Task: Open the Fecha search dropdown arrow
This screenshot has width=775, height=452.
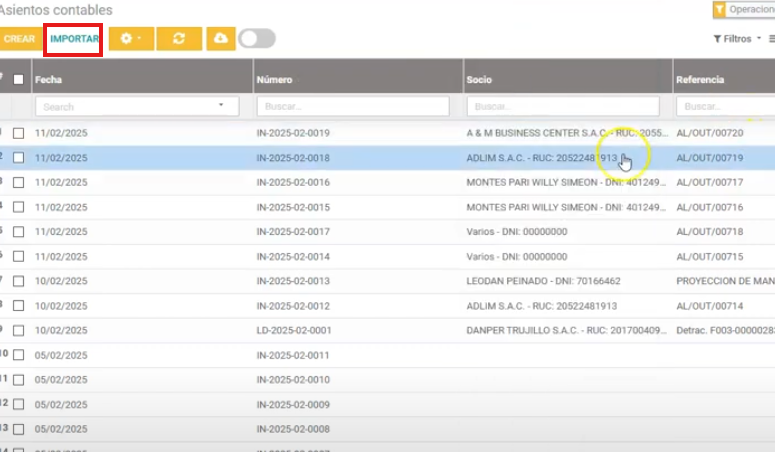Action: 220,106
